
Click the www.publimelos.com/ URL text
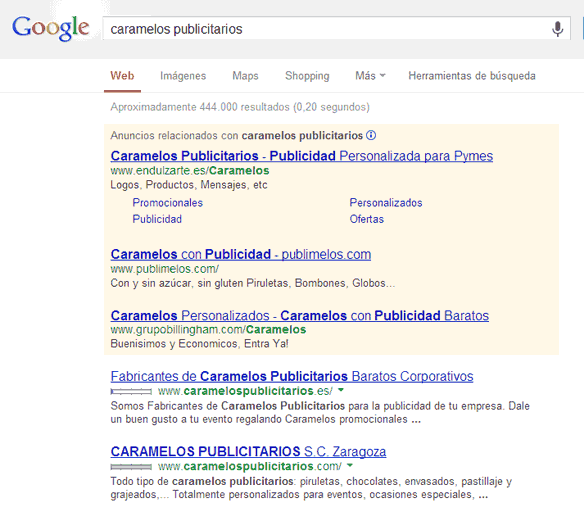coord(165,269)
